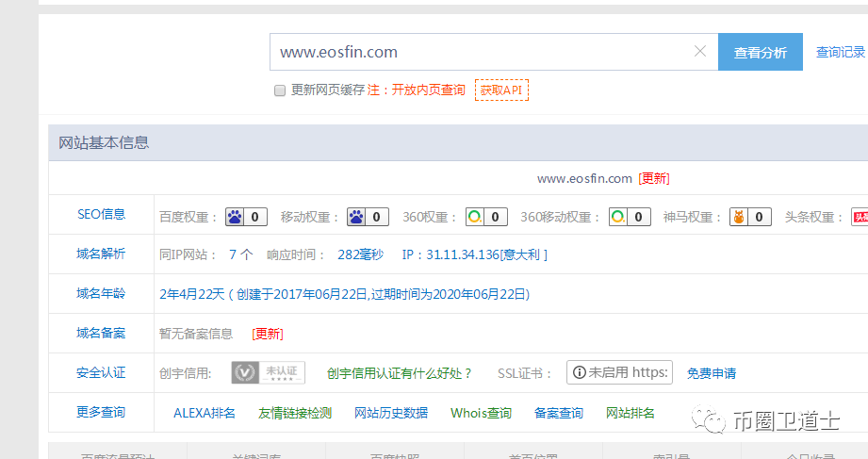Open the SEO信息 row label
Screen dimensions: 868x459
click(x=101, y=214)
